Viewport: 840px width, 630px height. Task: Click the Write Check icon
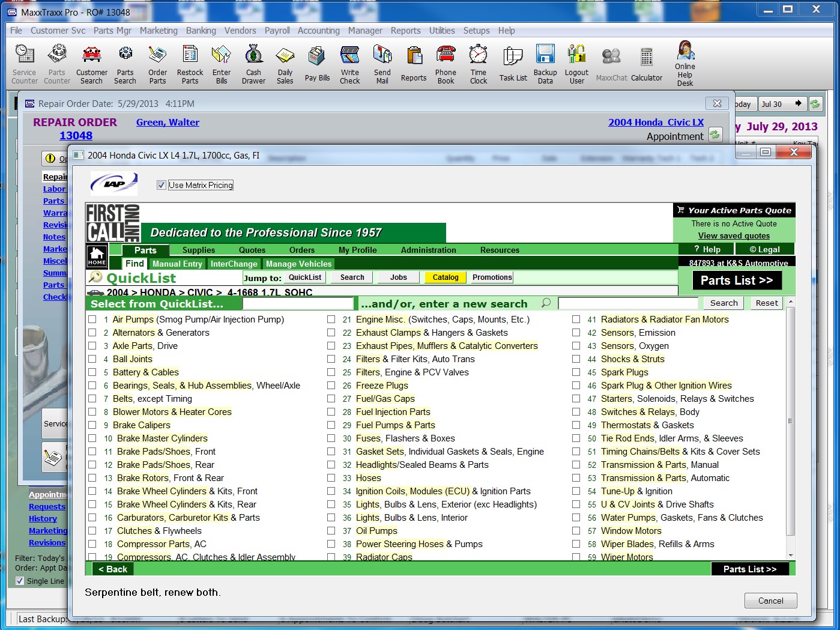(x=349, y=64)
